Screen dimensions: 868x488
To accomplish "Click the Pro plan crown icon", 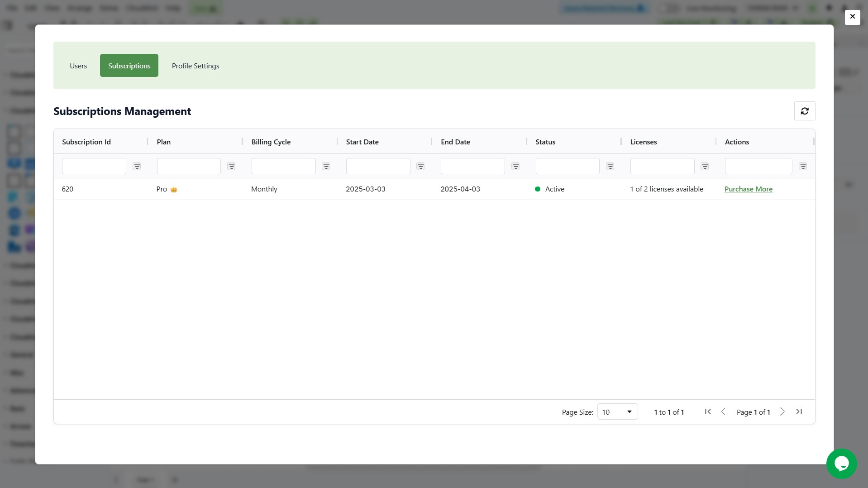I will (x=174, y=190).
